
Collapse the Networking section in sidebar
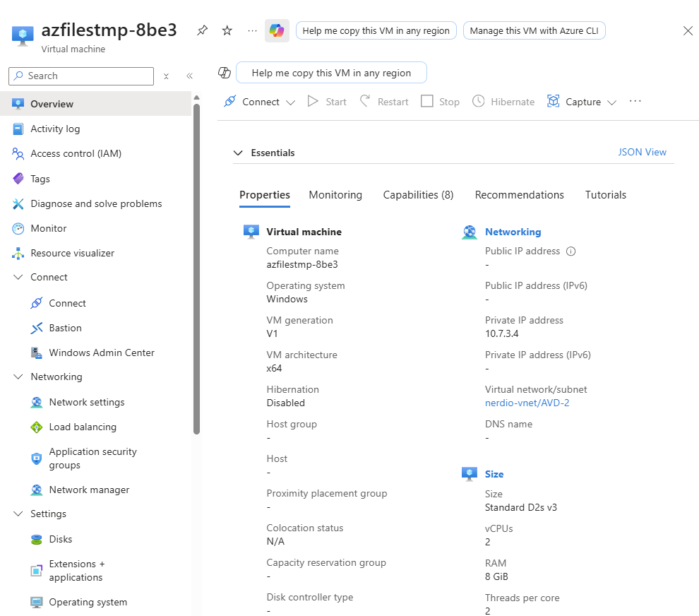(x=18, y=377)
